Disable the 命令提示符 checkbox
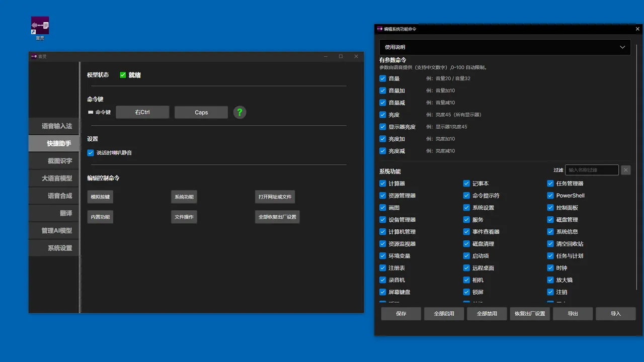644x362 pixels. 466,196
